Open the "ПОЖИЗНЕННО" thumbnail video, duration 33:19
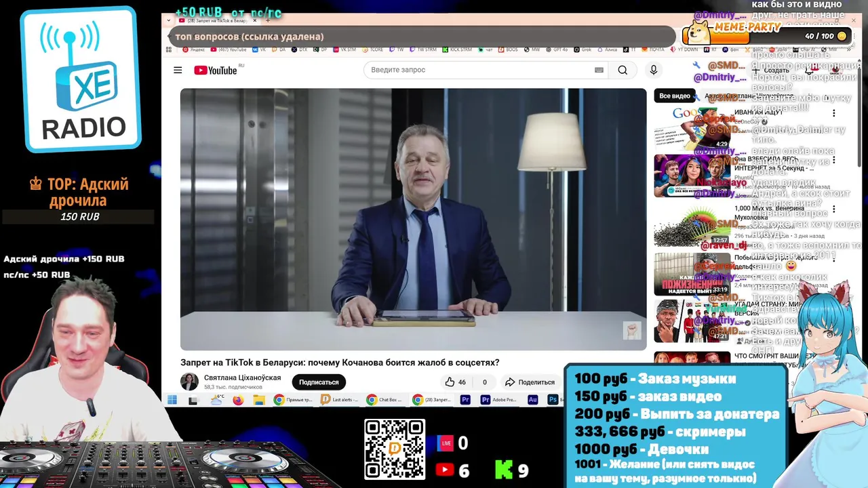 point(692,274)
